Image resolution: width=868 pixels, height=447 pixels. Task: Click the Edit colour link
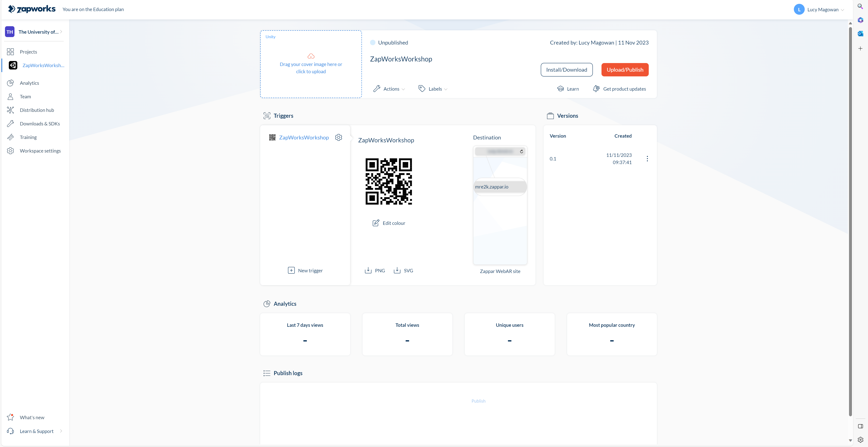pos(394,223)
